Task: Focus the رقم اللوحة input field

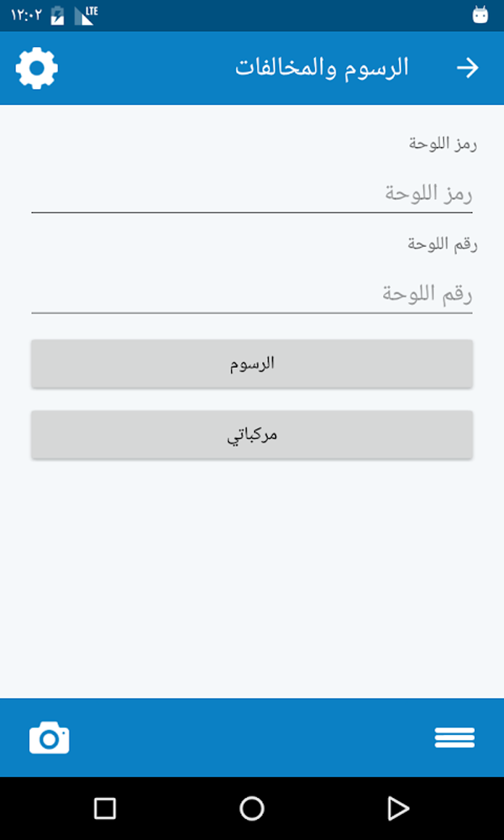Action: tap(252, 294)
